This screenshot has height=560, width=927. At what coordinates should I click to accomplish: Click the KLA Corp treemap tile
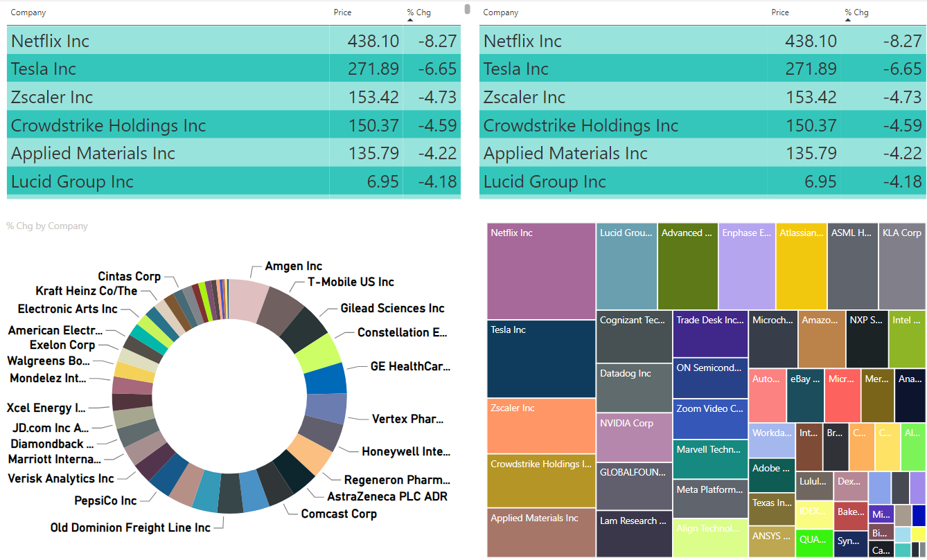coord(902,267)
